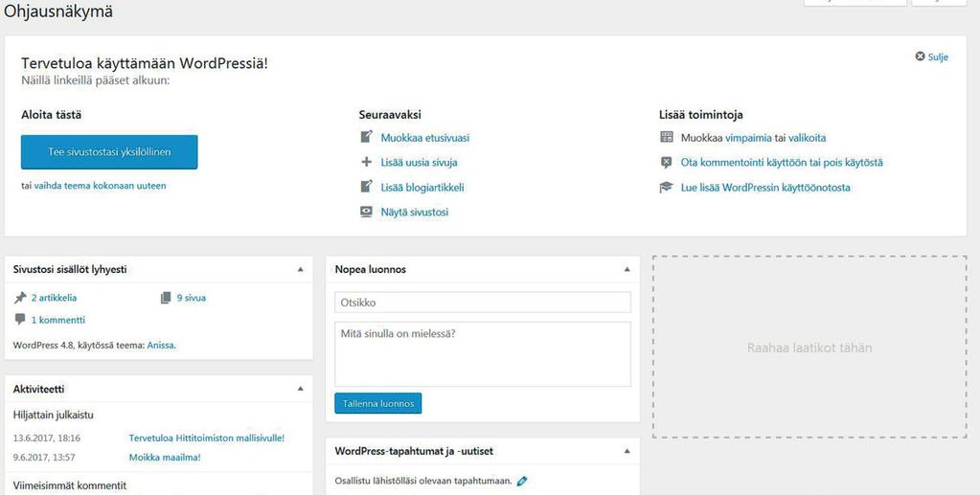Click the pencil icon after Osallistu lähistölläsi
The image size is (980, 495).
click(x=522, y=481)
